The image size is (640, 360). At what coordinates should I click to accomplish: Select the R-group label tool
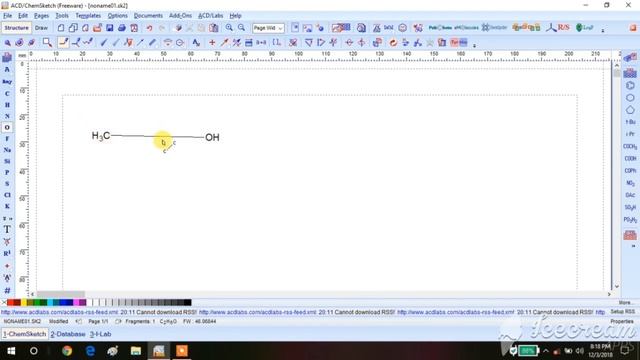click(7, 253)
